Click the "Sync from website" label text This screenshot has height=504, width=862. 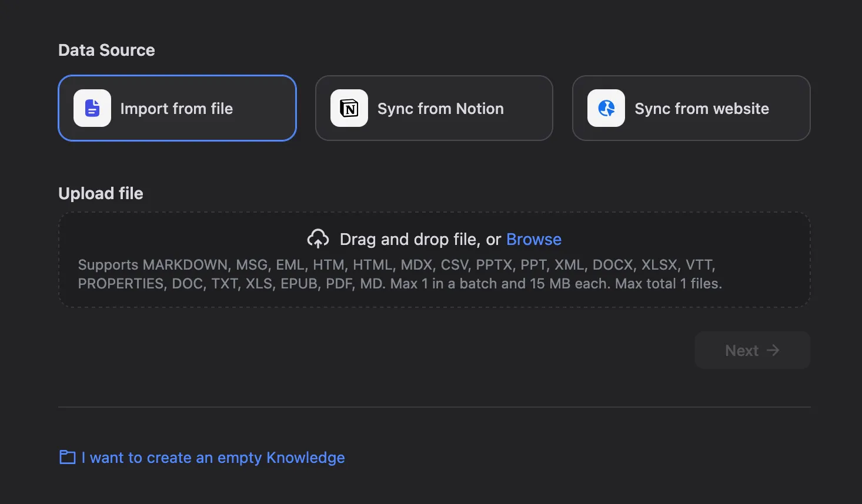click(701, 109)
